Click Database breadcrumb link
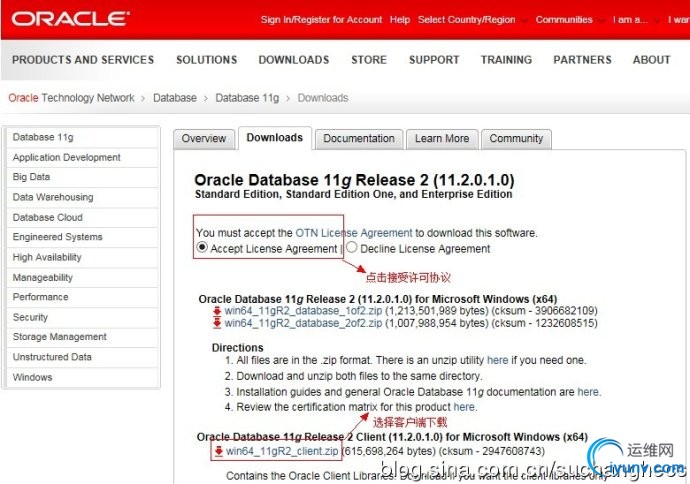Image resolution: width=690 pixels, height=484 pixels. click(x=175, y=98)
